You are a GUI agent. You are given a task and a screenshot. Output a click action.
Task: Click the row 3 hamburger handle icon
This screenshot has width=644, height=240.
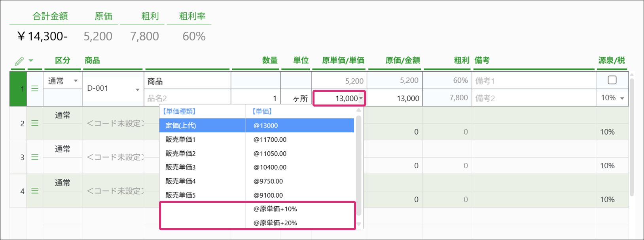(35, 157)
